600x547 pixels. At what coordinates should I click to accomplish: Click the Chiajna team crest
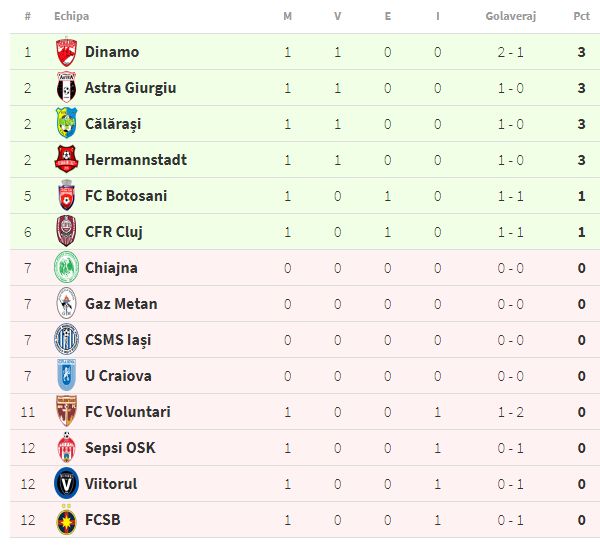tap(66, 268)
